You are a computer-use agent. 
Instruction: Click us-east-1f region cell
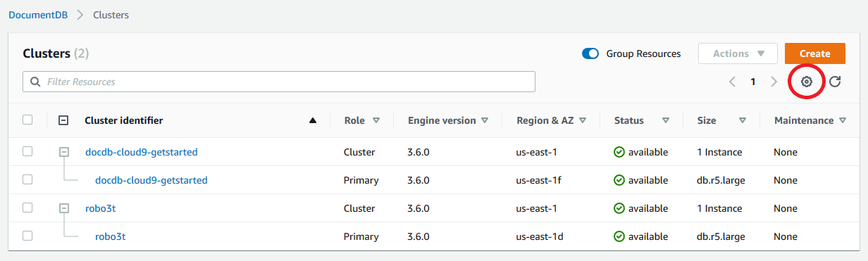pyautogui.click(x=539, y=180)
